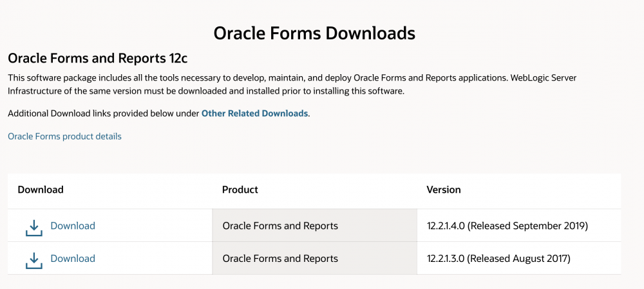Open Oracle Forms product details link
This screenshot has height=289, width=644.
click(x=64, y=136)
